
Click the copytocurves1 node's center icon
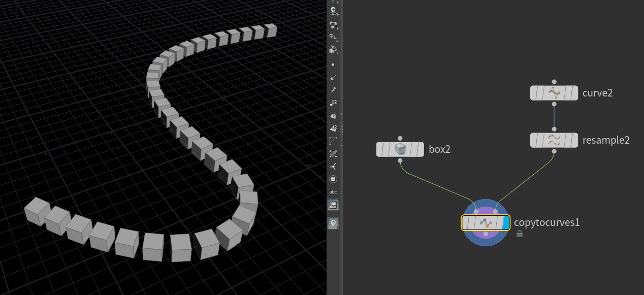pyautogui.click(x=486, y=222)
